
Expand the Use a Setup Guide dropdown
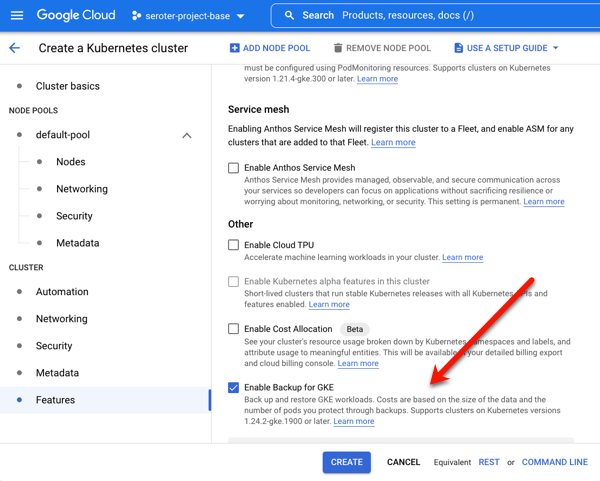556,48
